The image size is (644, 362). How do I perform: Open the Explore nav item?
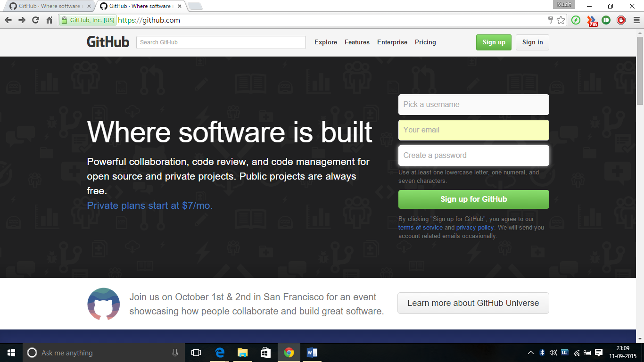(x=326, y=42)
